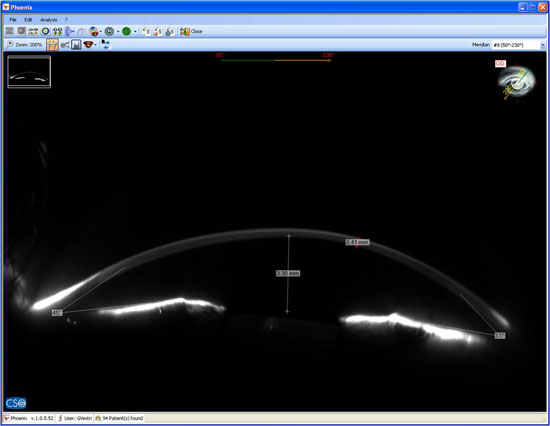Expand the Meridian dropdown list

(x=543, y=45)
